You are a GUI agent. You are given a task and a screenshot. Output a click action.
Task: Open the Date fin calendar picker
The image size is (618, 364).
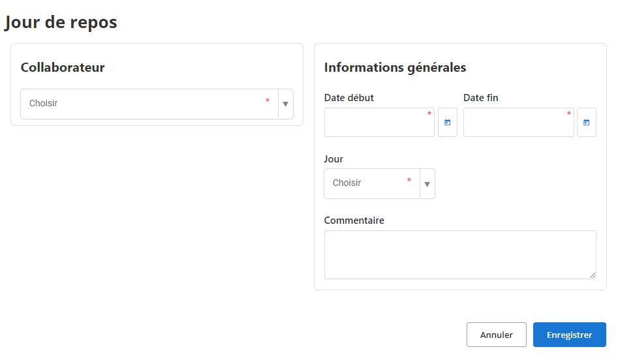[x=587, y=123]
